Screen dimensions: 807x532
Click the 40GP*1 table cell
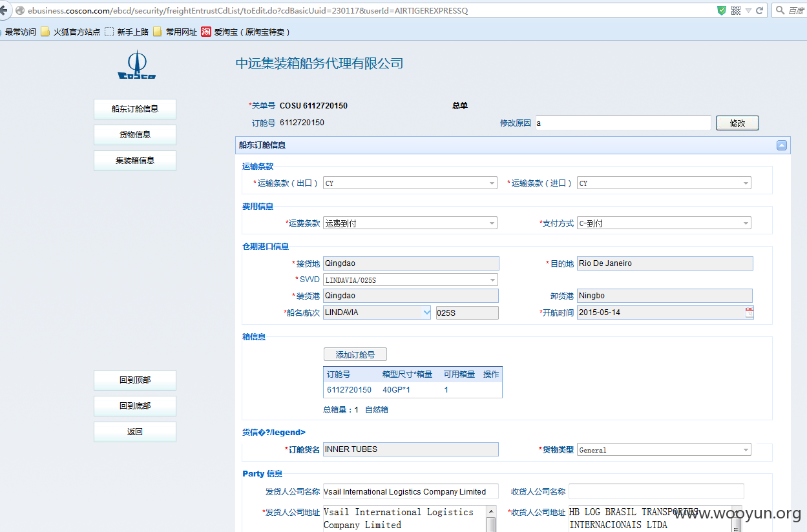pos(396,390)
